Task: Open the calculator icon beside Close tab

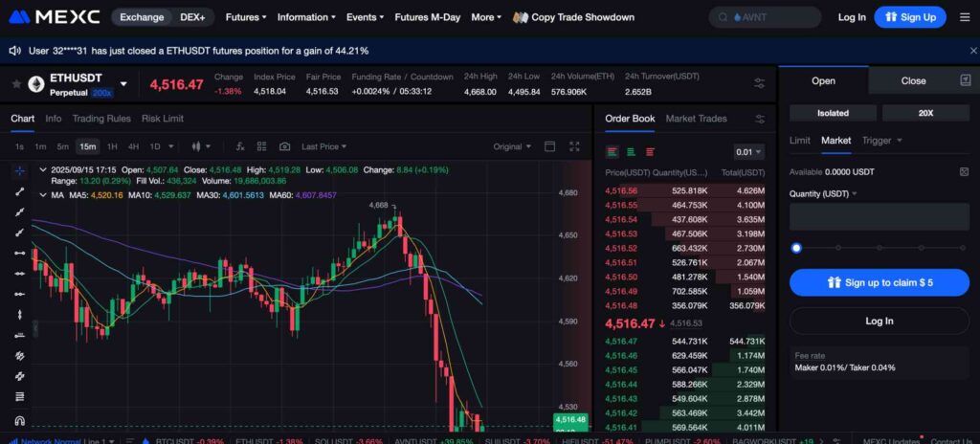Action: tap(965, 80)
